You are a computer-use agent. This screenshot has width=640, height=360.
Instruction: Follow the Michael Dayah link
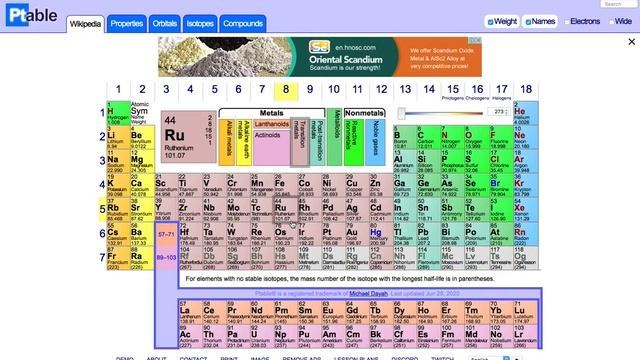(x=368, y=293)
